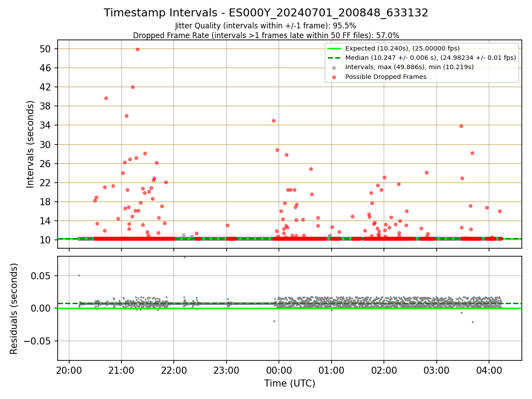The width and height of the screenshot is (532, 399).
Task: Click the solid green line marker in legend
Action: point(334,48)
